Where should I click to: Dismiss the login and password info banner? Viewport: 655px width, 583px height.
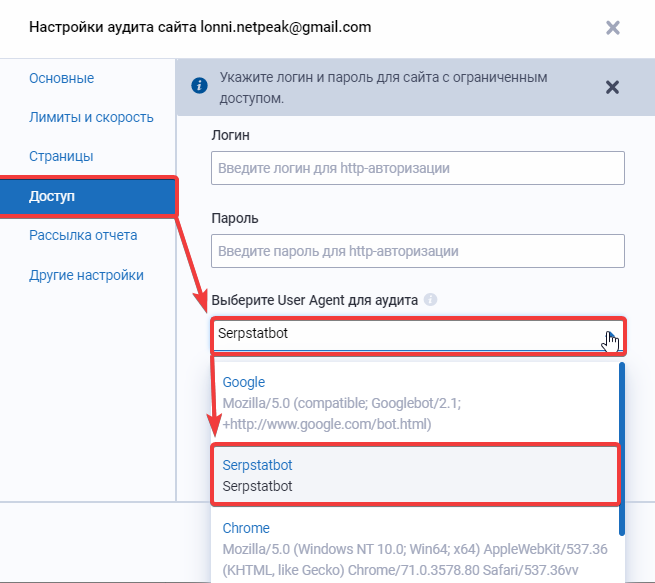click(612, 87)
